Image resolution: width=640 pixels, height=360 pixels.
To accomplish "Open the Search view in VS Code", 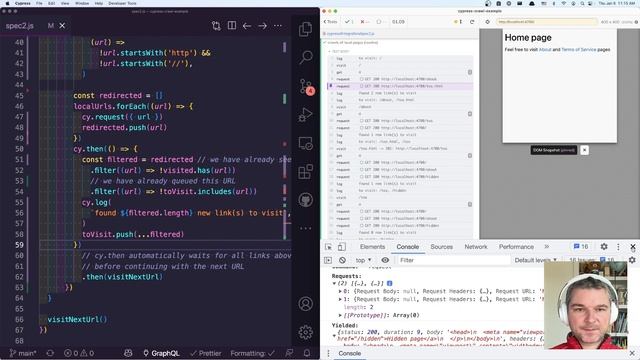I will point(305,57).
